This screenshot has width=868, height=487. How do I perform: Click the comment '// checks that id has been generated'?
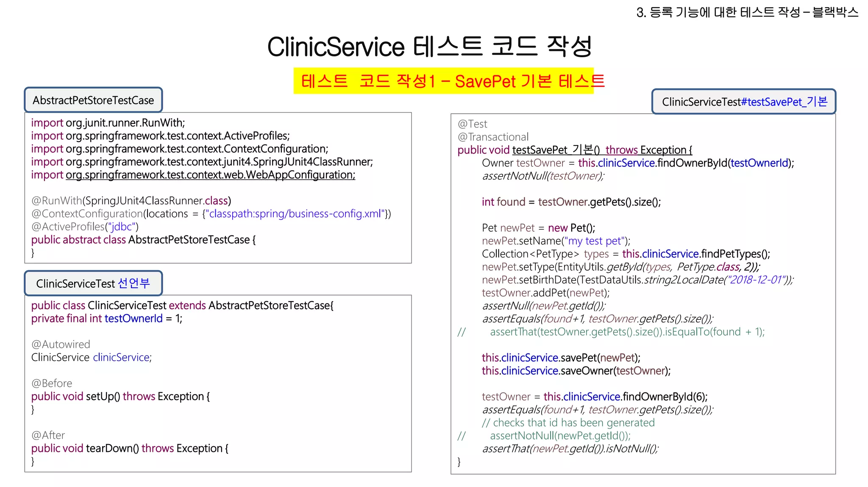coord(568,423)
